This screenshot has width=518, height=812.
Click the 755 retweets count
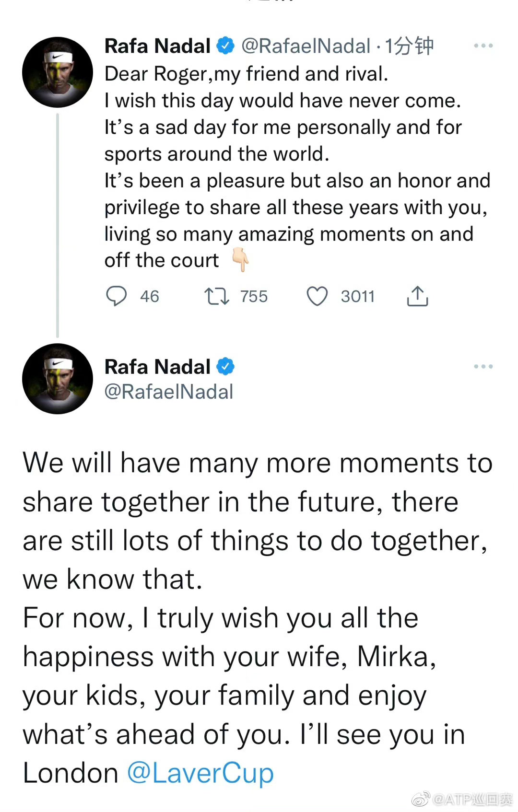[x=254, y=296]
